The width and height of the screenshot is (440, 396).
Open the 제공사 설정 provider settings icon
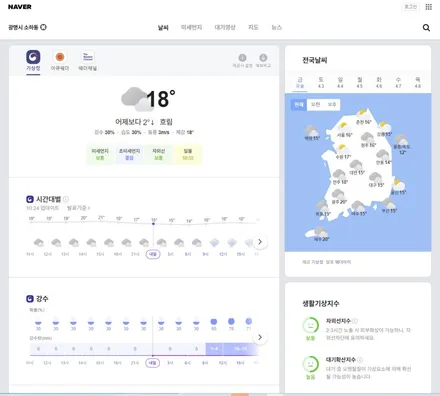(x=242, y=58)
